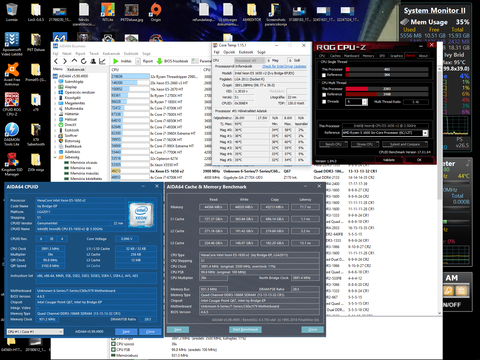This screenshot has width=480, height=360.
Task: Click OK in the ROG CPU-Z window
Action: [x=419, y=160]
